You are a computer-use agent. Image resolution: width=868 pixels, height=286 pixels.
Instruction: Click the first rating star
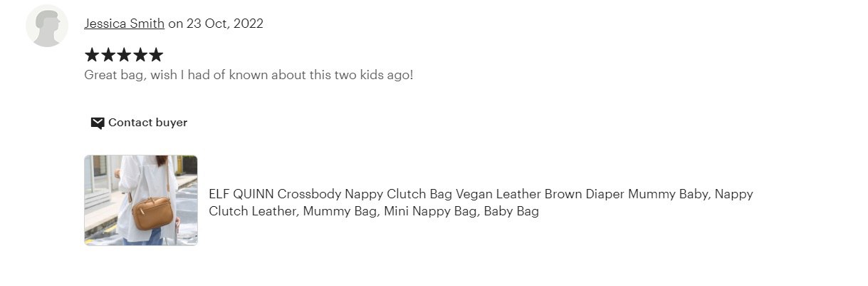tap(92, 55)
